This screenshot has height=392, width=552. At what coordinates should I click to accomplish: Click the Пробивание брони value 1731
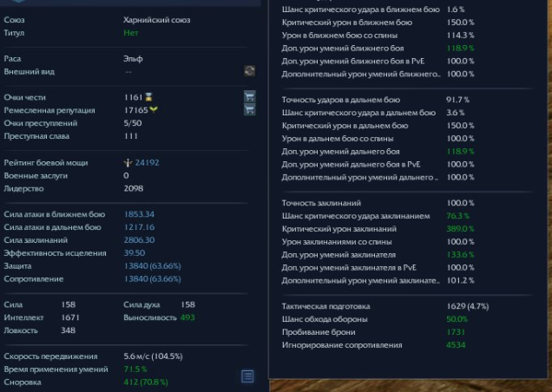point(455,332)
